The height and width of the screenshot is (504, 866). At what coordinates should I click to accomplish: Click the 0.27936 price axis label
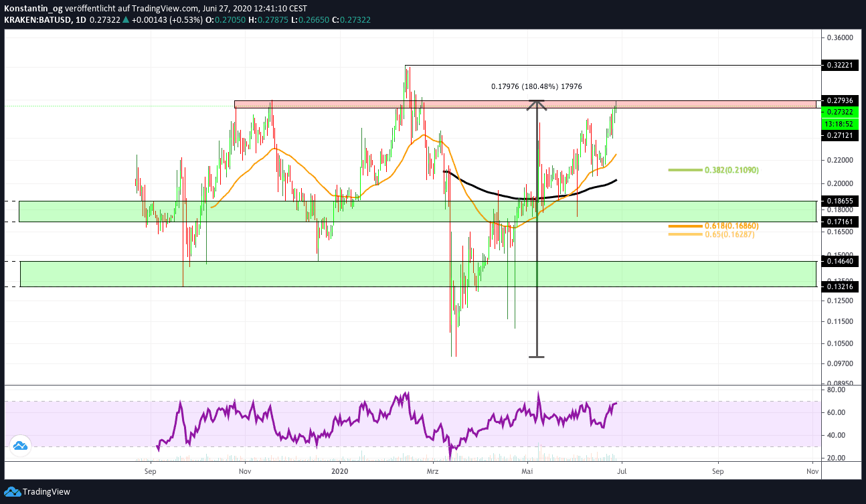click(839, 100)
